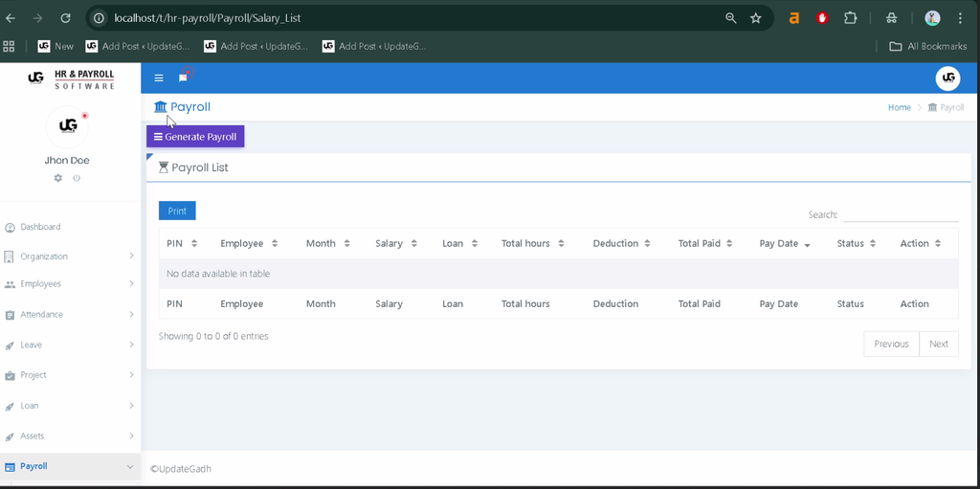This screenshot has width=980, height=489.
Task: Click 'No data available in table' row
Action: [558, 274]
